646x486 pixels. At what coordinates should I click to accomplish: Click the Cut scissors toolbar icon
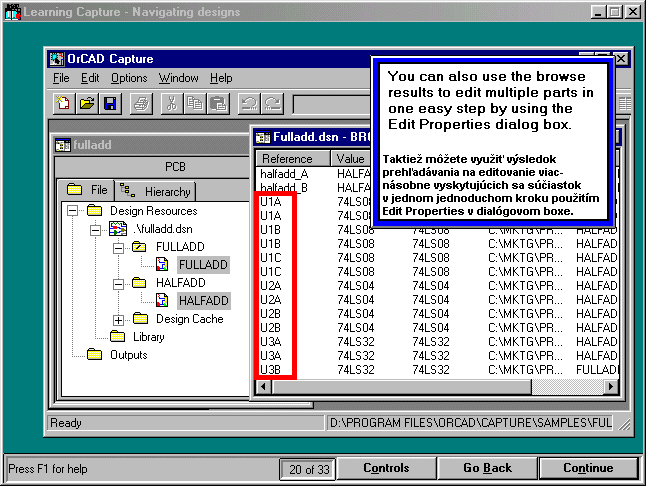[x=172, y=103]
